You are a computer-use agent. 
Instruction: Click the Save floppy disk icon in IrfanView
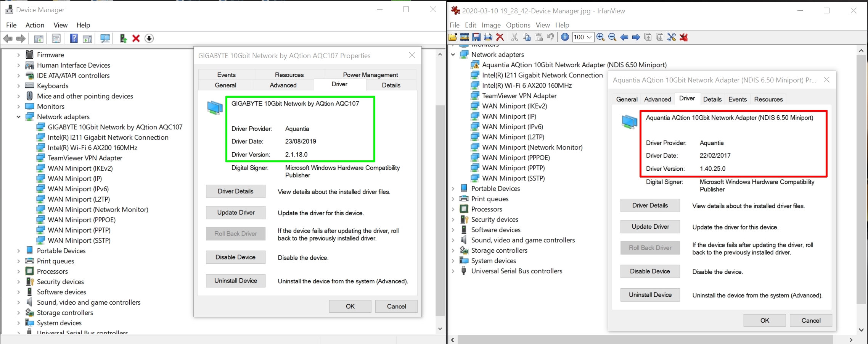[x=476, y=37]
